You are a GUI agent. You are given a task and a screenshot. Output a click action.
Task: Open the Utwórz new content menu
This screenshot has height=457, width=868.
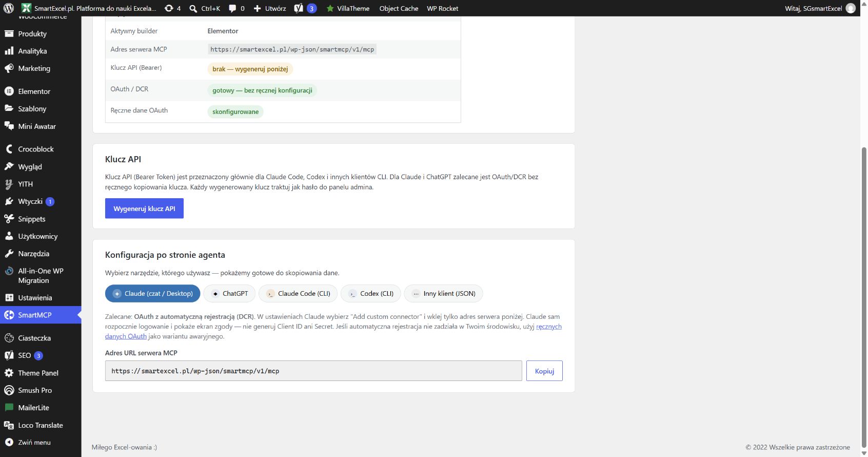(x=270, y=8)
